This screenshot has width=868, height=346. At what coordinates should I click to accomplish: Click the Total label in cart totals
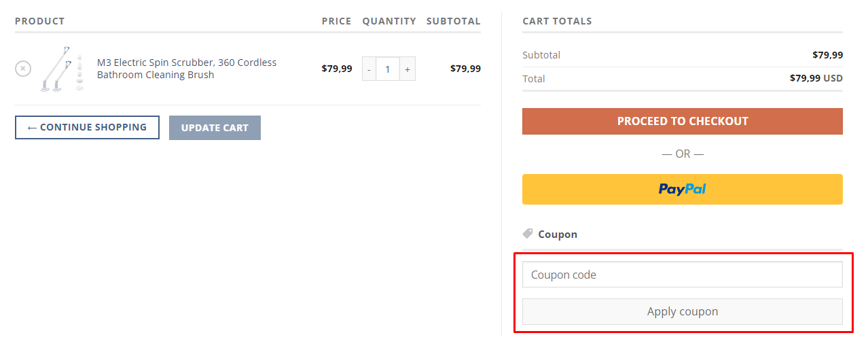click(534, 78)
